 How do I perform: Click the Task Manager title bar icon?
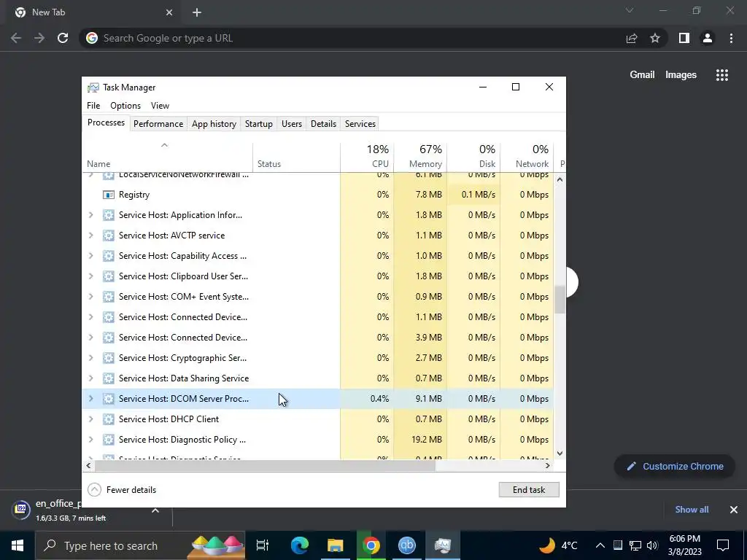pyautogui.click(x=93, y=87)
